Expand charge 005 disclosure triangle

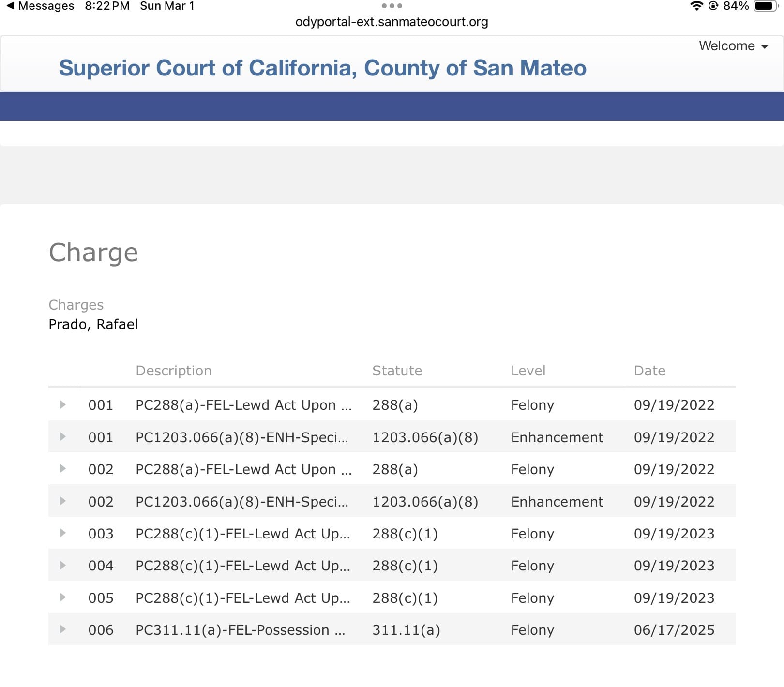pos(63,597)
